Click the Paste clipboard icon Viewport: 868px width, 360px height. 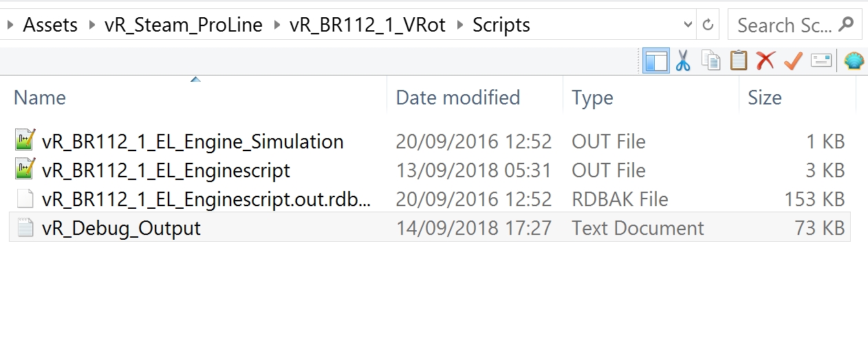click(x=738, y=61)
